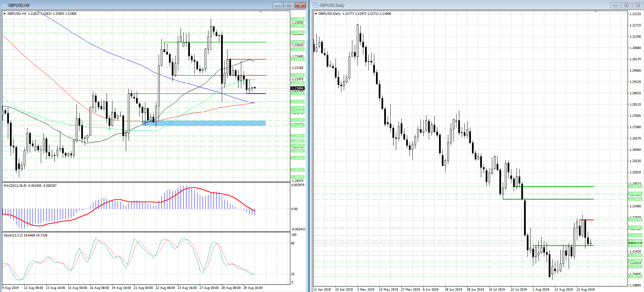This screenshot has width=644, height=292.
Task: Close the GBPUSD,H4 chart window
Action: [x=300, y=5]
